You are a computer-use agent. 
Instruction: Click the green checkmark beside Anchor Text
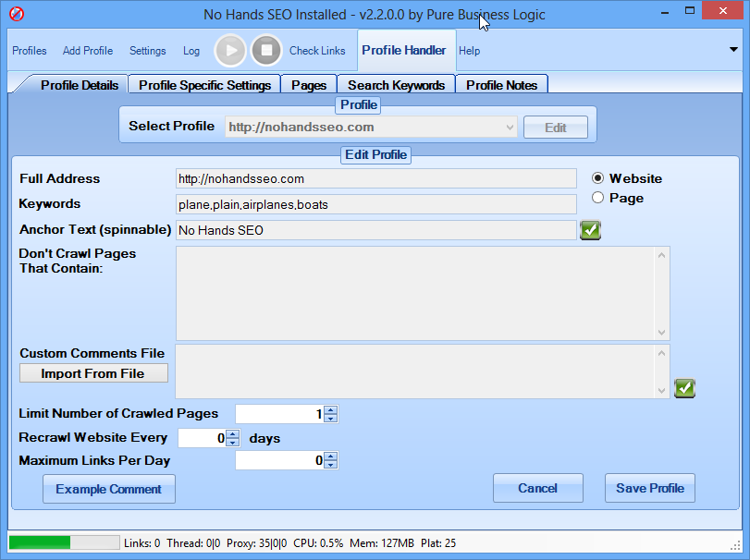[x=590, y=230]
